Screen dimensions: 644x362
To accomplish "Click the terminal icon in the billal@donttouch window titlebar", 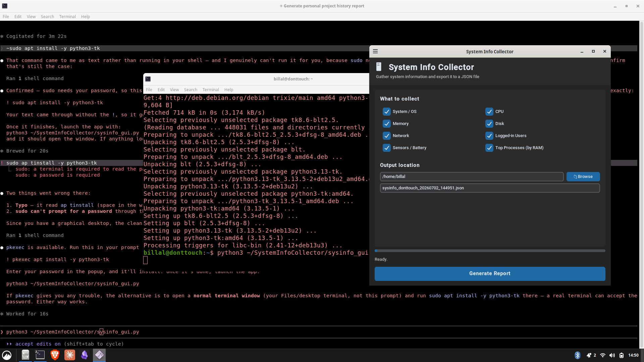I will point(148,79).
